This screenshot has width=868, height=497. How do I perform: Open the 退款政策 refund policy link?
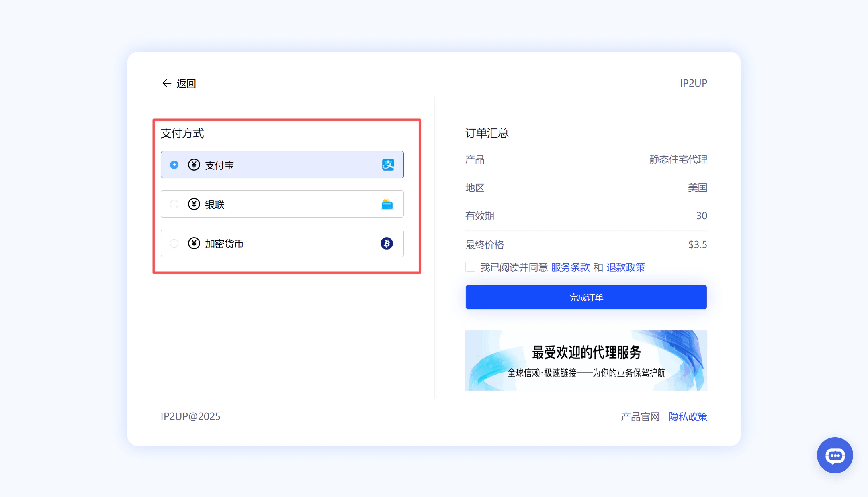click(x=626, y=267)
